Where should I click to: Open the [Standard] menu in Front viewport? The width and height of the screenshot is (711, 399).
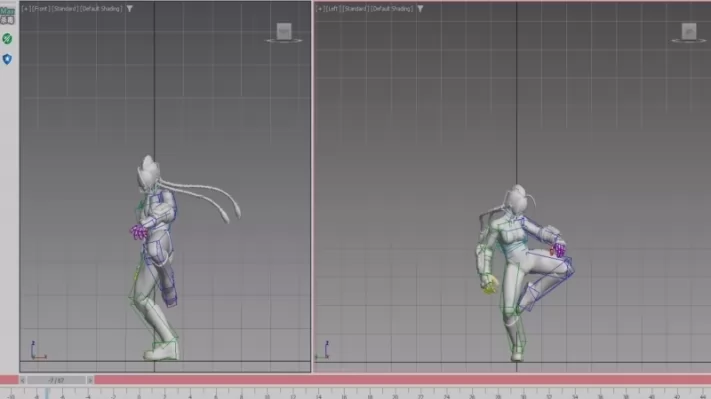click(x=65, y=9)
